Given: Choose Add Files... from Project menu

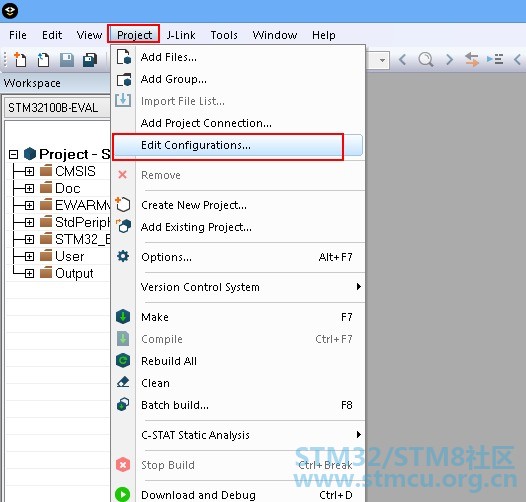Looking at the screenshot, I should [x=238, y=57].
